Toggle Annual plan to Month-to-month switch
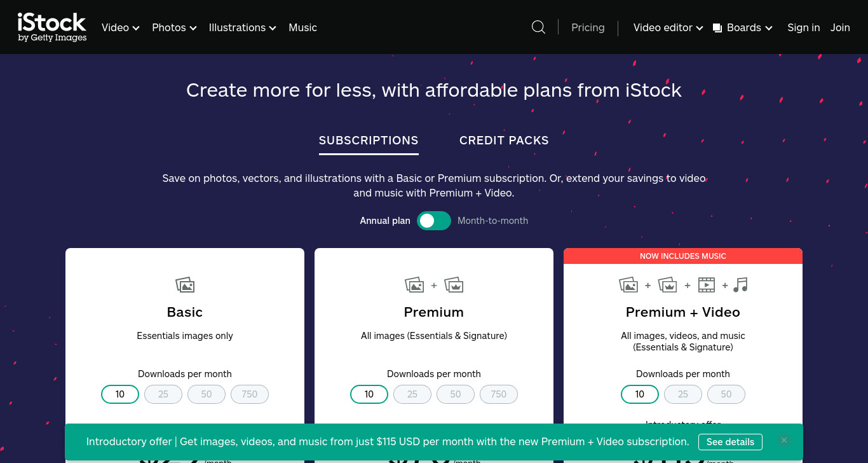The height and width of the screenshot is (463, 868). [x=434, y=221]
